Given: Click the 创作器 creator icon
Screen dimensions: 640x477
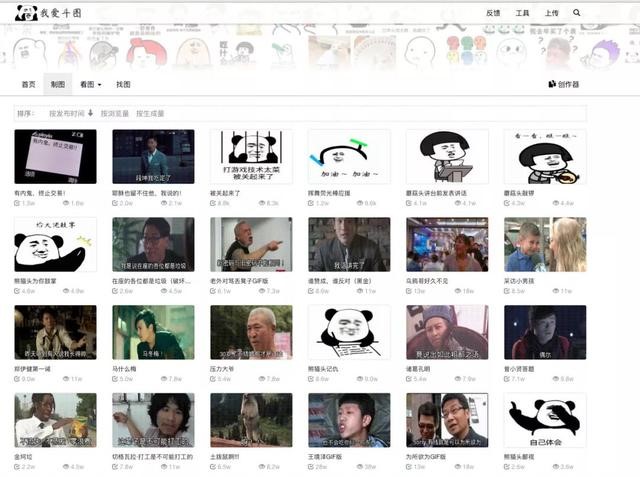Looking at the screenshot, I should coord(551,85).
